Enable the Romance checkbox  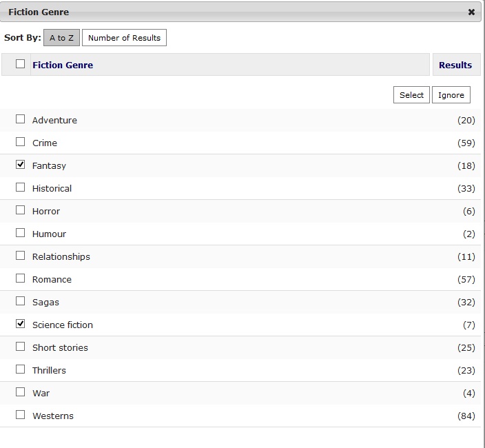(20, 278)
